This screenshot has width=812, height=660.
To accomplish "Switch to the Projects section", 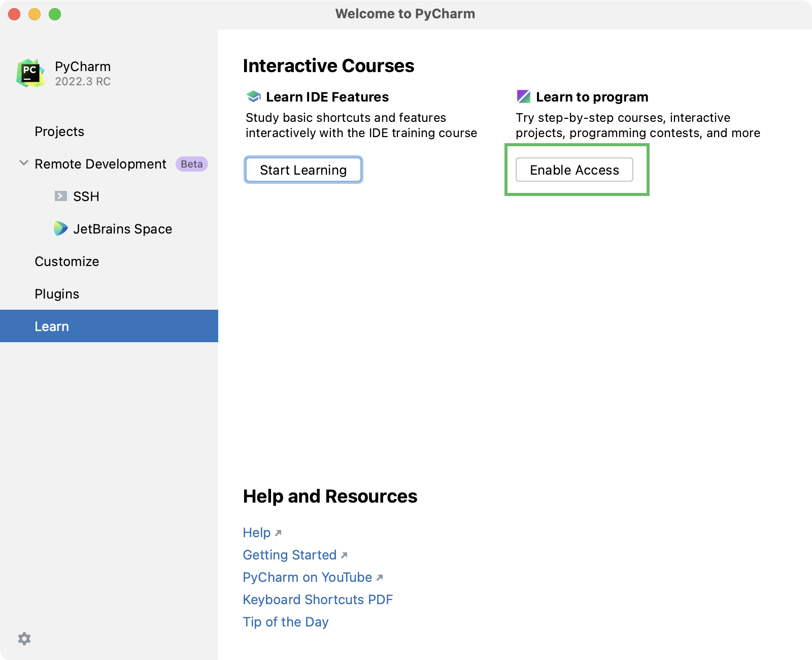I will click(59, 131).
